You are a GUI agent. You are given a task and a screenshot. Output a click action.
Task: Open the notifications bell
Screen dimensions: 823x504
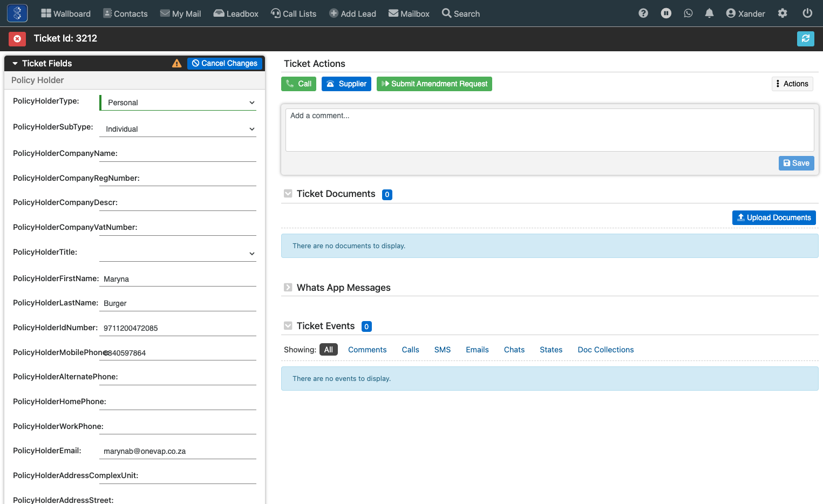709,13
